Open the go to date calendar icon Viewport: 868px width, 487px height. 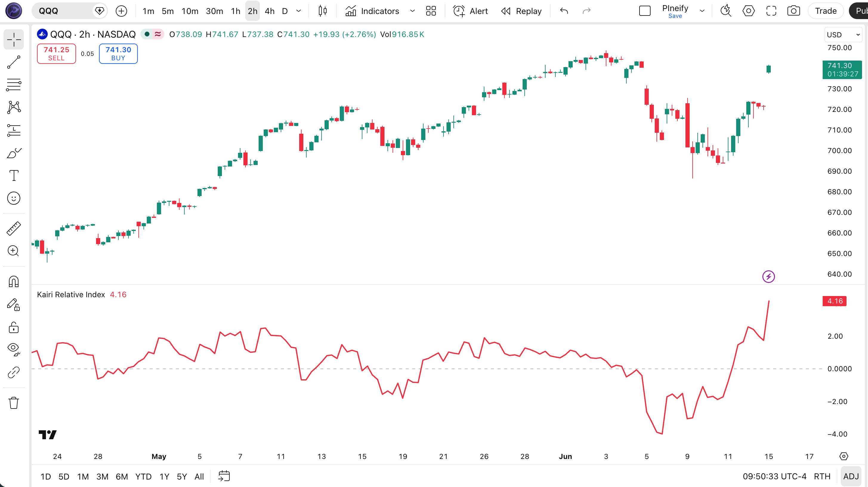click(x=224, y=476)
